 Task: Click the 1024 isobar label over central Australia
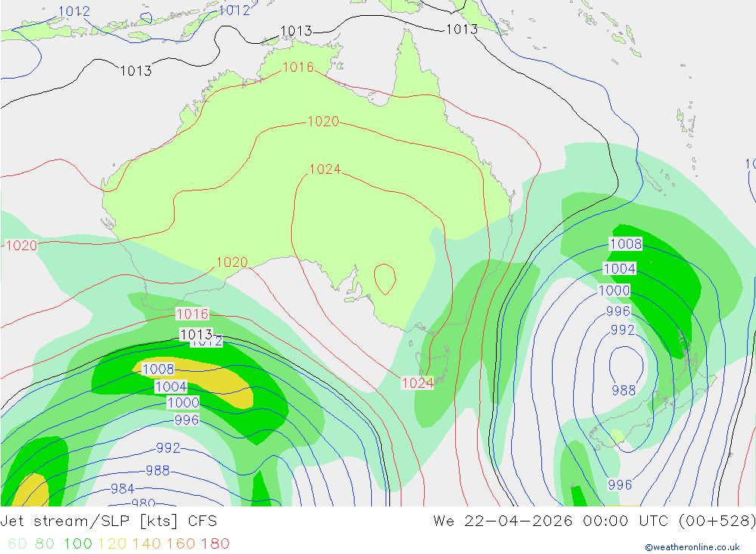coord(325,169)
